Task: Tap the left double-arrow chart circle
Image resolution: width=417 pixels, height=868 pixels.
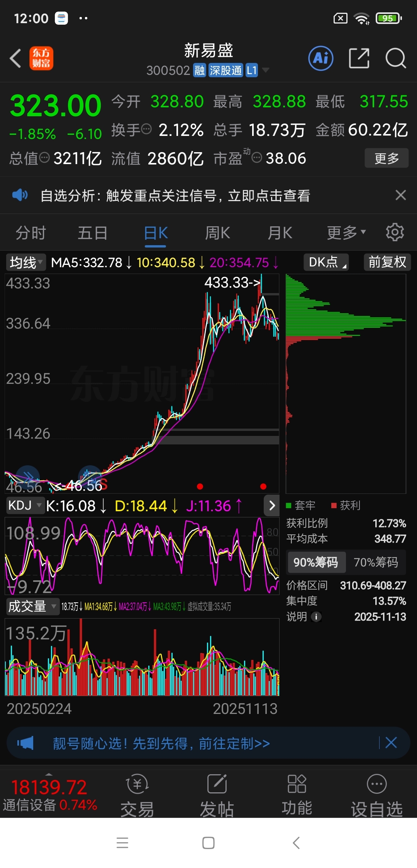Action: (x=28, y=476)
